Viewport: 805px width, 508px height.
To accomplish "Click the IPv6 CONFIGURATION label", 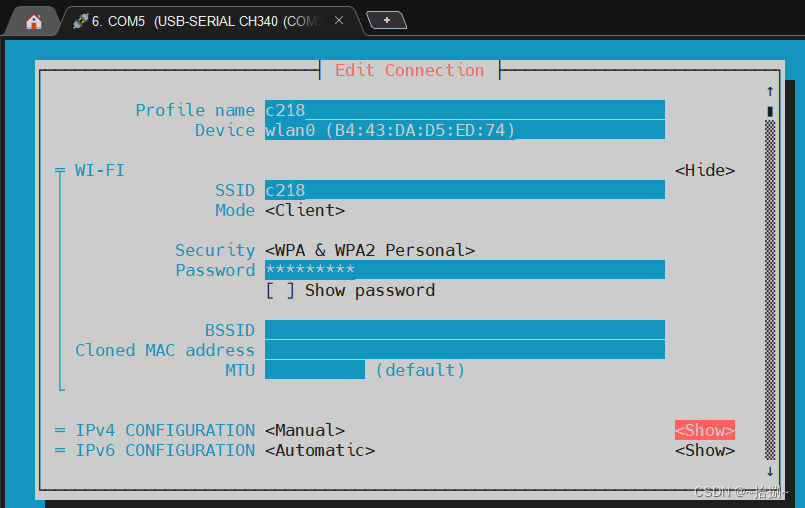I will point(165,450).
